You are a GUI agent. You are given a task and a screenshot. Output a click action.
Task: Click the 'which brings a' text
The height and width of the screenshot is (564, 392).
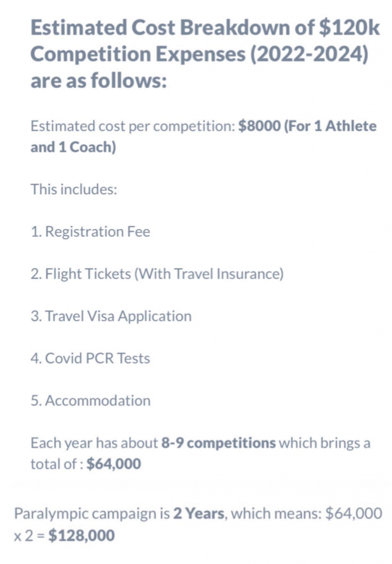coord(324,443)
